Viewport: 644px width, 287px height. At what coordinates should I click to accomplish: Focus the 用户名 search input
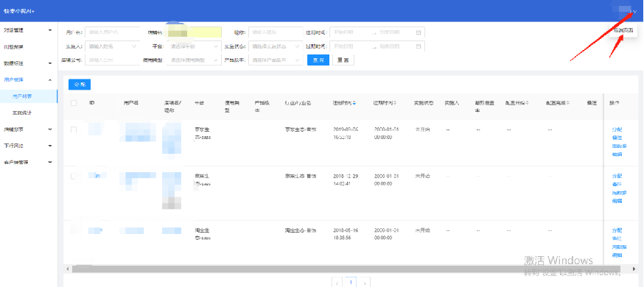[113, 32]
